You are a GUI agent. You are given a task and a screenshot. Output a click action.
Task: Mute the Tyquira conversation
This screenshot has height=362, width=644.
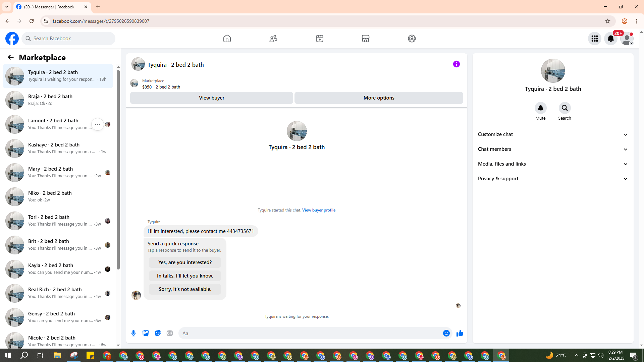pos(540,108)
